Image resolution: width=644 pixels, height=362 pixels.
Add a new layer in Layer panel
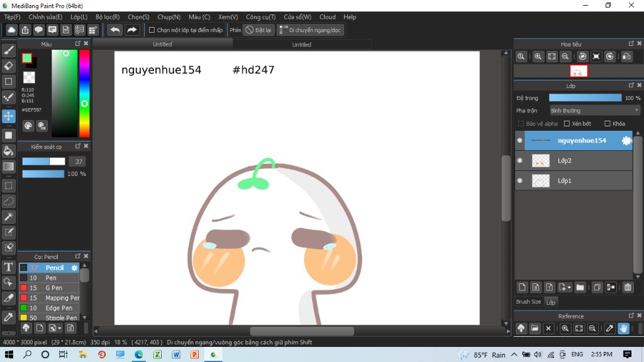click(x=522, y=287)
